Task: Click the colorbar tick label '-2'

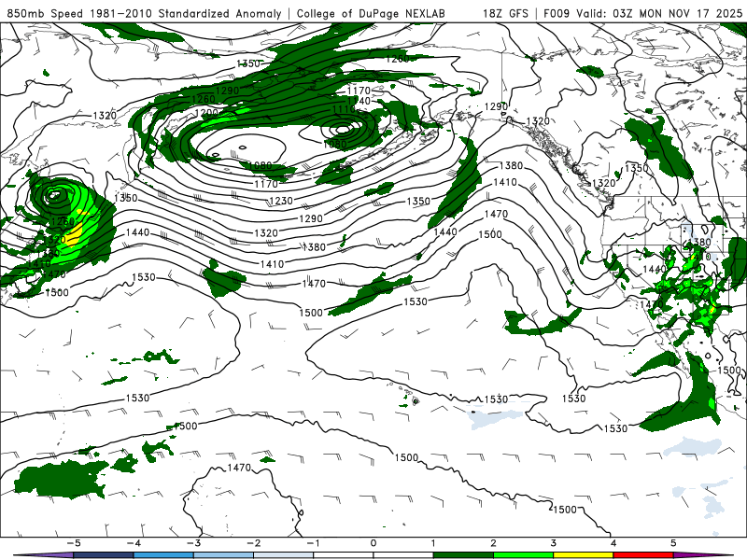Action: pyautogui.click(x=253, y=543)
